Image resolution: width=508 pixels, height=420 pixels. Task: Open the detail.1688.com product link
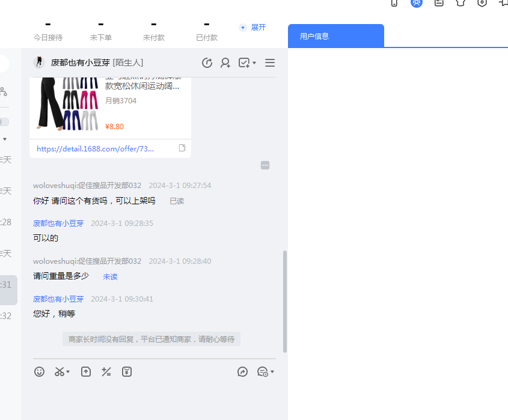click(x=95, y=148)
